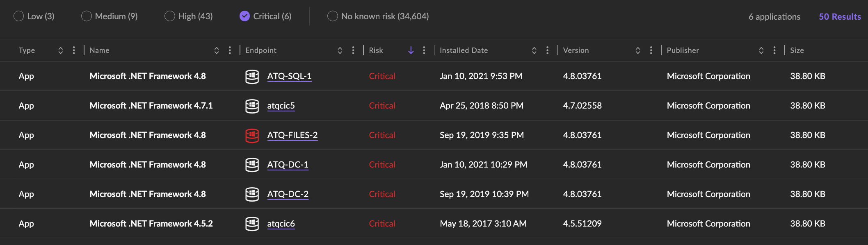Image resolution: width=868 pixels, height=245 pixels.
Task: Open the Risk column kebab menu
Action: coord(424,50)
